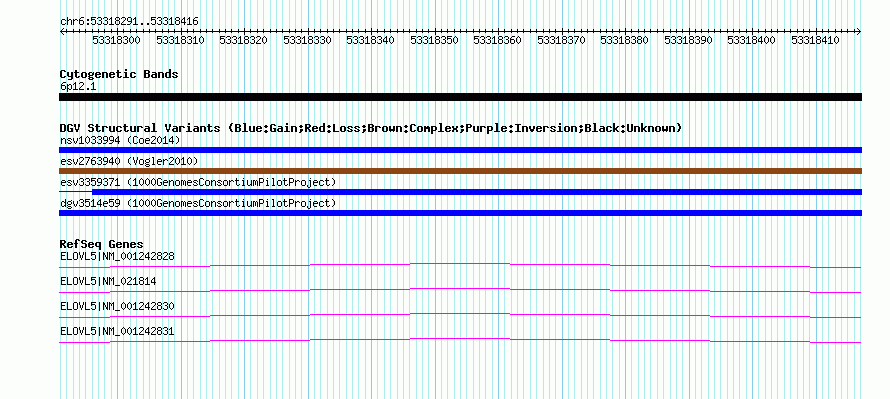Image resolution: width=890 pixels, height=399 pixels.
Task: Open transcript ELOVL5|NM_001242831 label
Action: coord(117,331)
